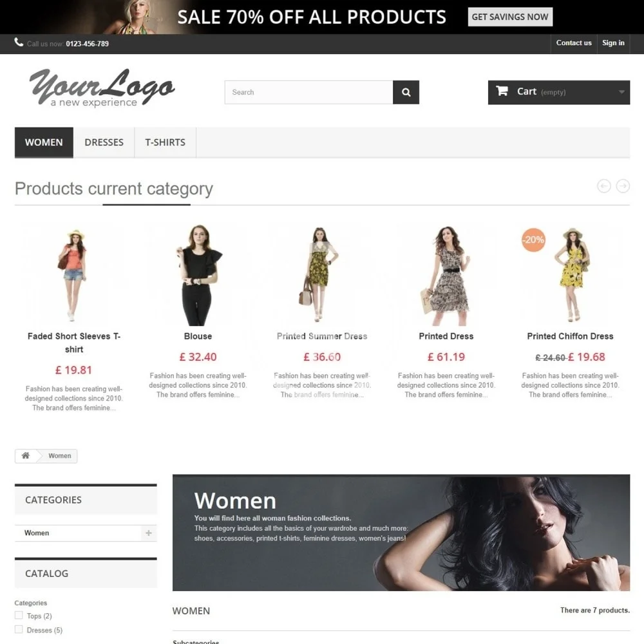This screenshot has height=644, width=644.
Task: Click inside the Search input field
Action: point(309,92)
